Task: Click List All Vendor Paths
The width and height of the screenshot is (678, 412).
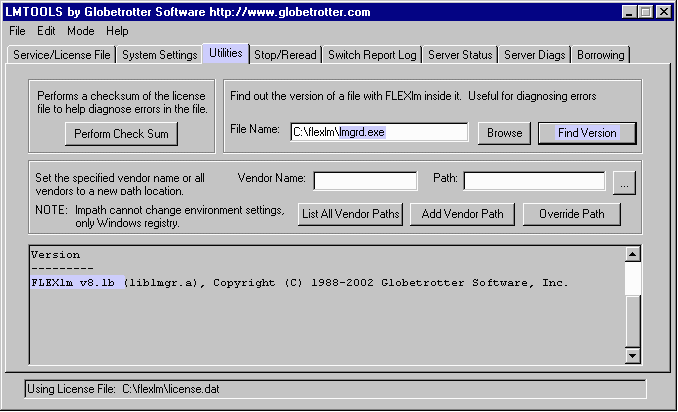Action: (x=350, y=214)
